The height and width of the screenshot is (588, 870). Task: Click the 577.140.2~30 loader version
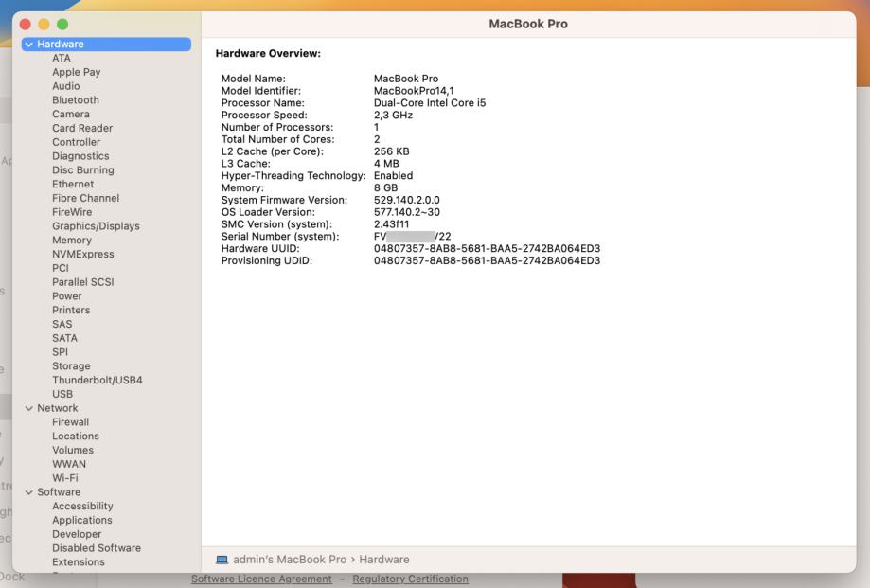point(407,212)
